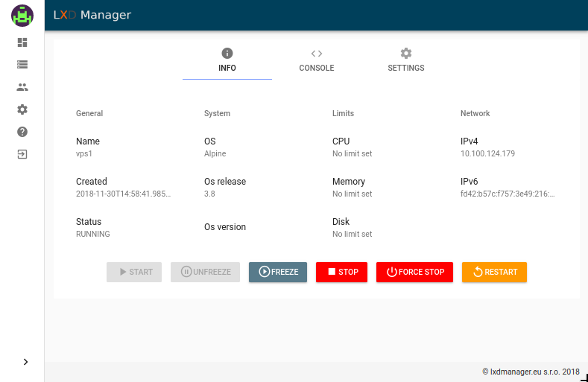Click the Os release value 3.8
The image size is (588, 382).
(x=209, y=194)
